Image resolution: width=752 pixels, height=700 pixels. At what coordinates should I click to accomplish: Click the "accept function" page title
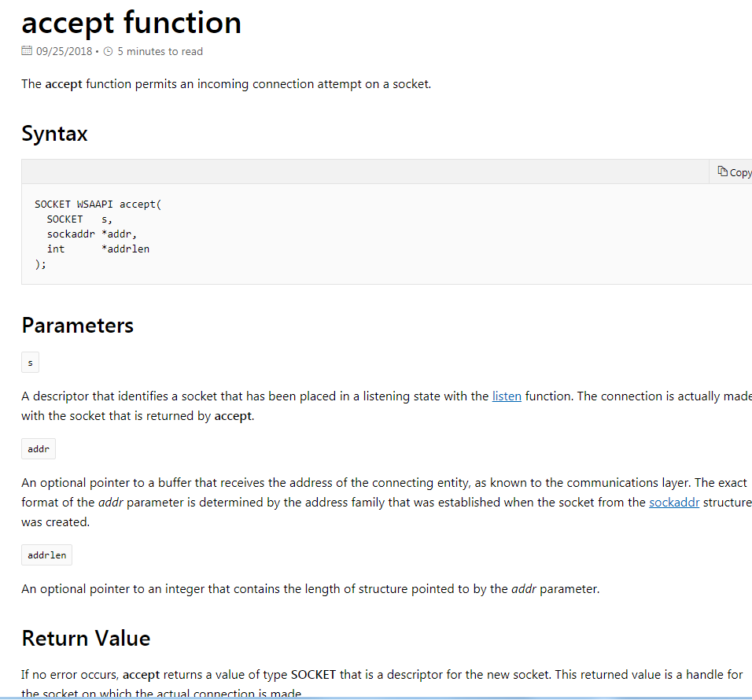point(131,23)
